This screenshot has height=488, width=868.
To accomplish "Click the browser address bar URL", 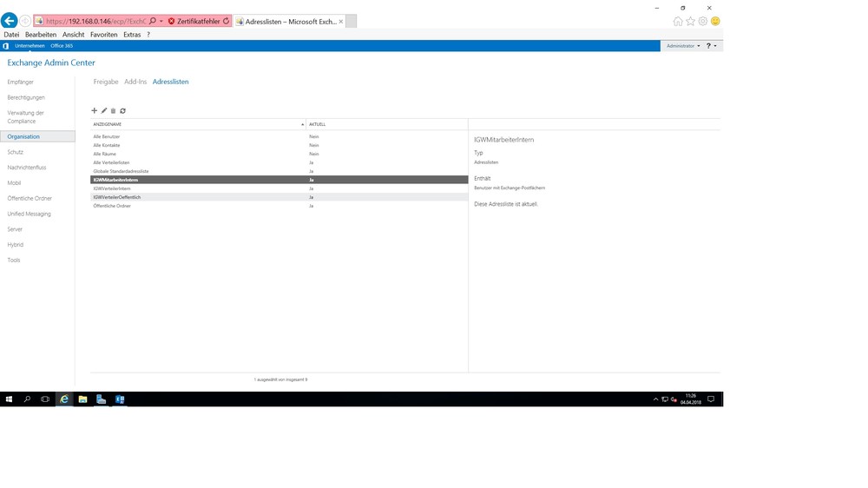I will [x=95, y=21].
